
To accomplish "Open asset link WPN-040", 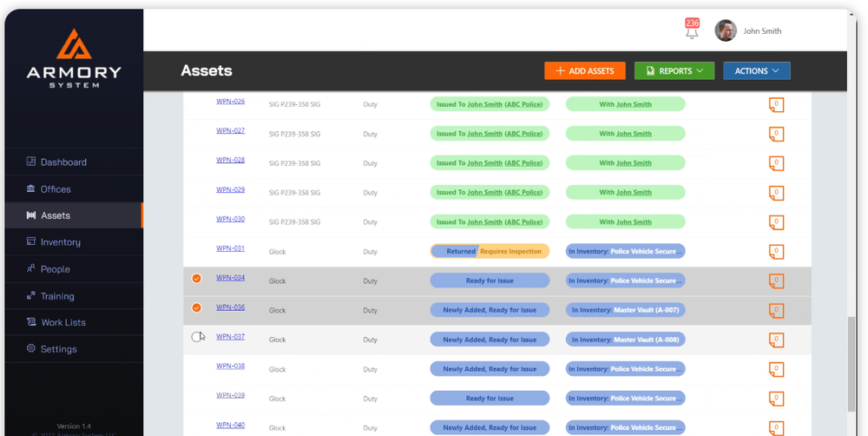I will pyautogui.click(x=230, y=425).
